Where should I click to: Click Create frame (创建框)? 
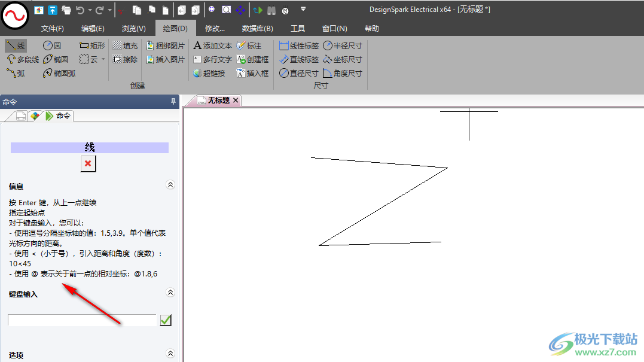click(x=252, y=60)
